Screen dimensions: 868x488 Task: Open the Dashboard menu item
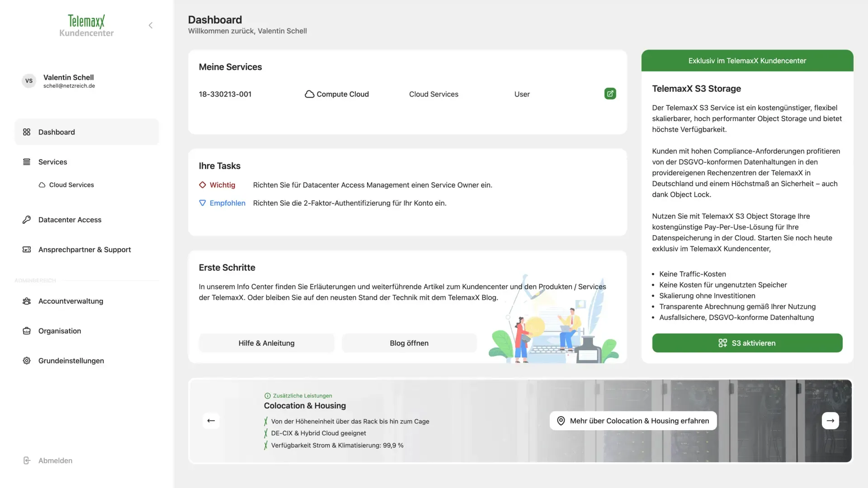87,132
